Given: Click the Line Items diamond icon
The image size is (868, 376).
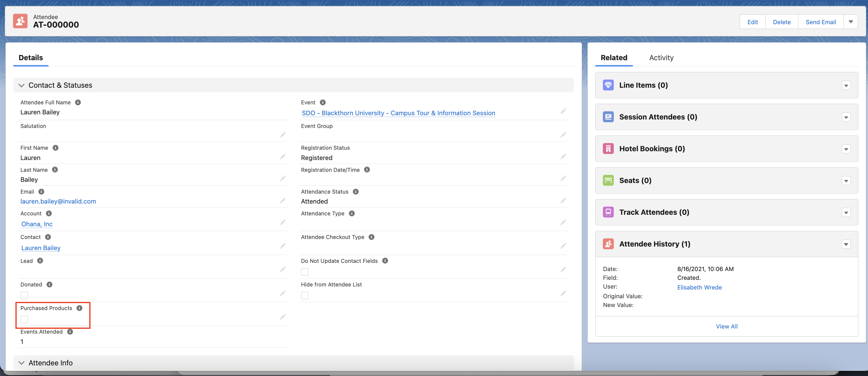Looking at the screenshot, I should (608, 85).
